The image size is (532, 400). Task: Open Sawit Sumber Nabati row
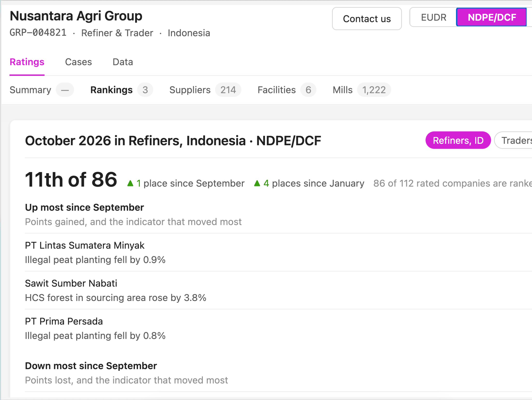pyautogui.click(x=278, y=290)
